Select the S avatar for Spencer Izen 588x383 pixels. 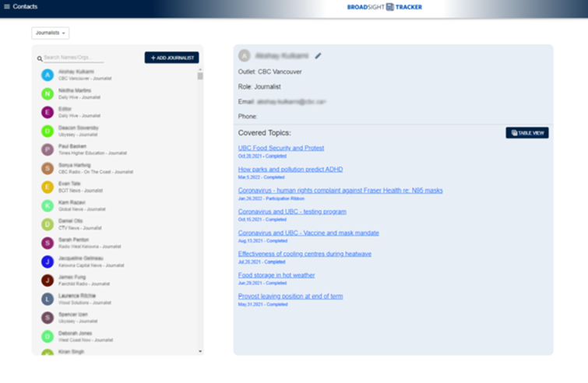coord(48,318)
